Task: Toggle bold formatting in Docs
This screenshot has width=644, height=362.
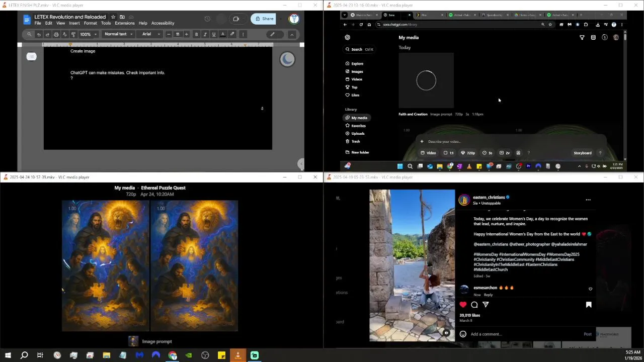Action: (x=196, y=34)
